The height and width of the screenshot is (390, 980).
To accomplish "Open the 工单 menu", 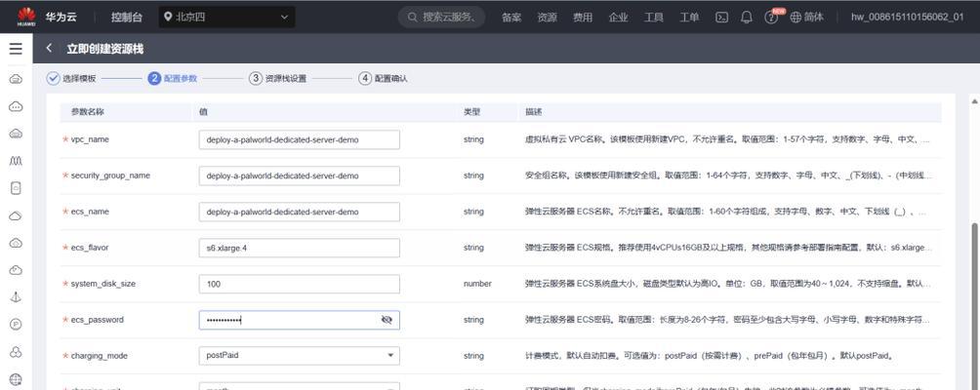I will tap(689, 18).
